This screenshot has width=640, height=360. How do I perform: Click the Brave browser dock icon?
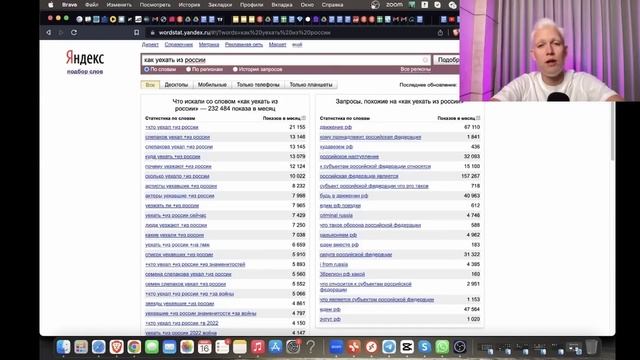coord(116,347)
